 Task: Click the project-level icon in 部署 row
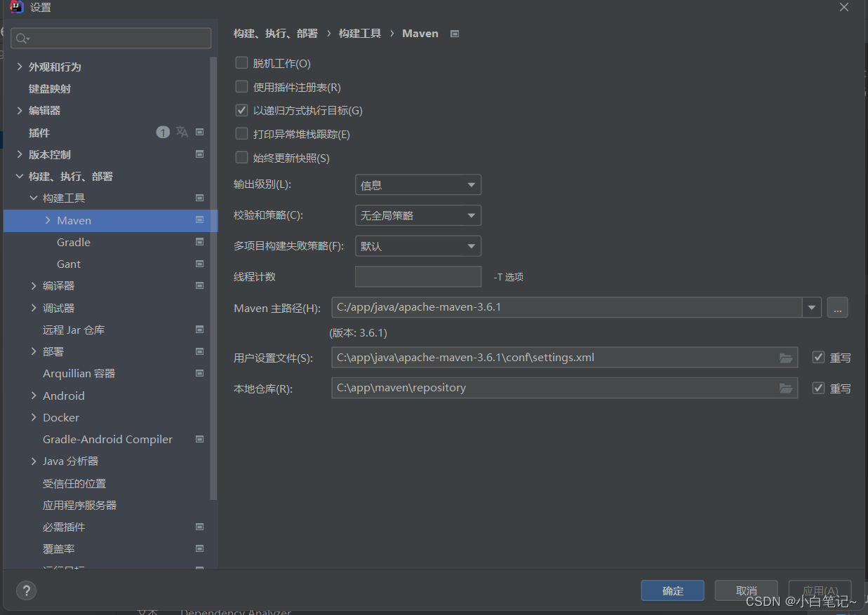point(199,351)
